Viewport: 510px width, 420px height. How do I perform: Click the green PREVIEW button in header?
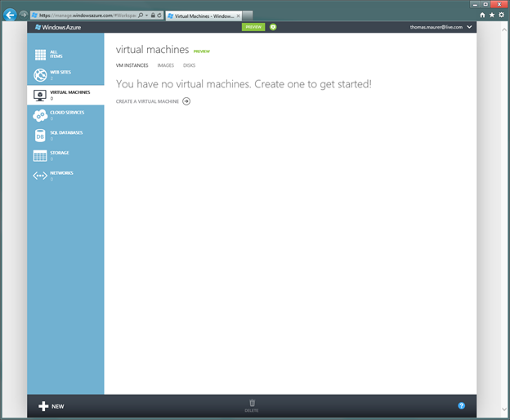click(253, 27)
